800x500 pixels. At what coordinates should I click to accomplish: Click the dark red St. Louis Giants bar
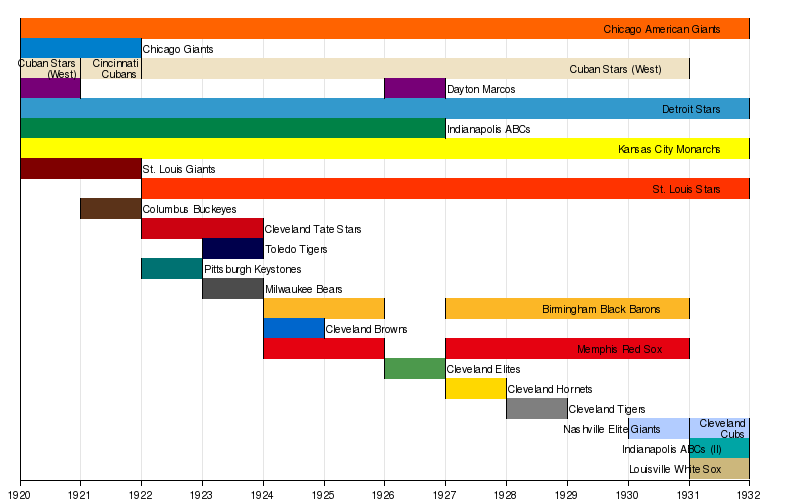(x=81, y=168)
